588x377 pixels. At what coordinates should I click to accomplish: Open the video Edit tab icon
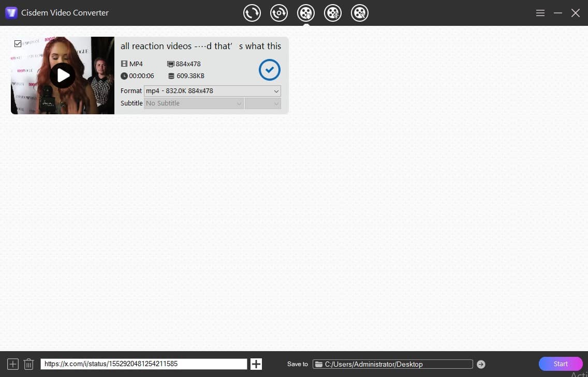[x=360, y=13]
